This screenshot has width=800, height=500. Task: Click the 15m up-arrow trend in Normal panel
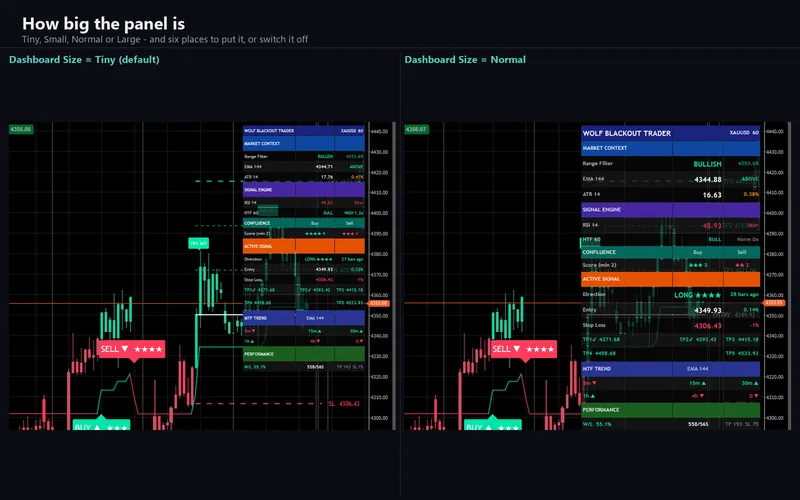(x=697, y=383)
